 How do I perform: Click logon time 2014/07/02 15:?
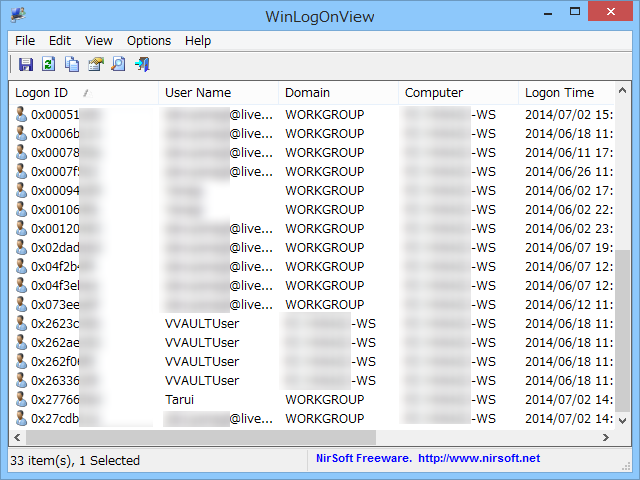point(569,115)
